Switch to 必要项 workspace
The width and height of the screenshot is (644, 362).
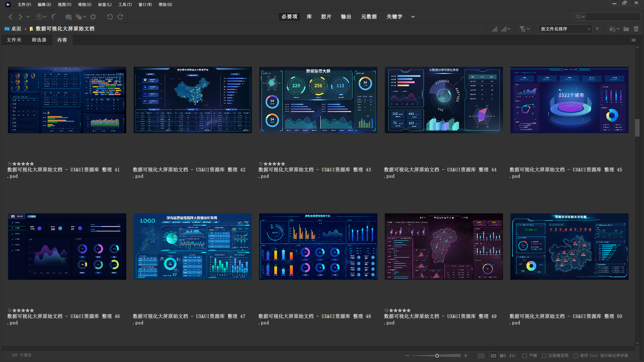[x=289, y=17]
